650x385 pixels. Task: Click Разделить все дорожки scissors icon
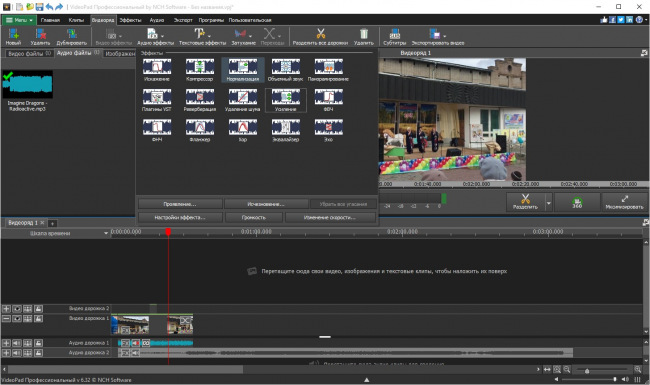(x=320, y=34)
